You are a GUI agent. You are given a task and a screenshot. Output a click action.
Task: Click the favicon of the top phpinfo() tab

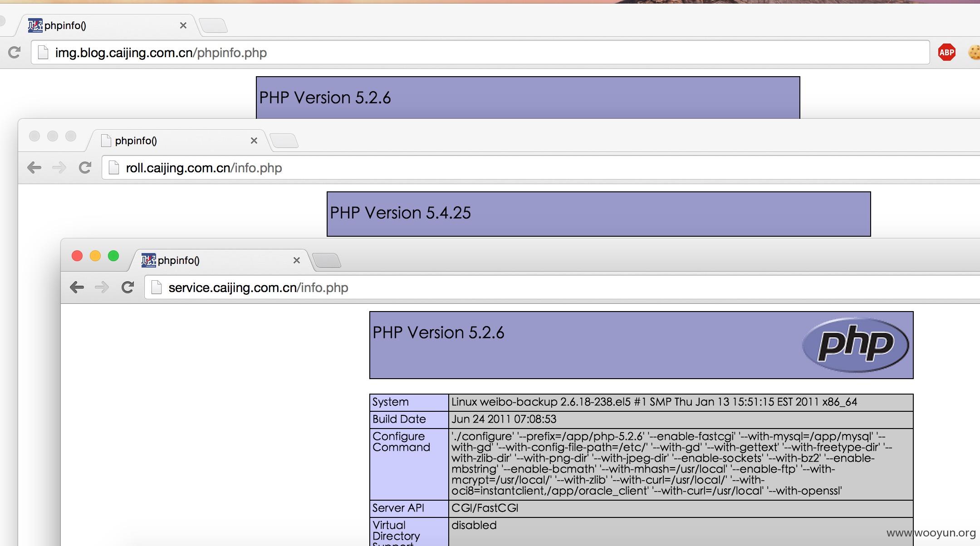35,25
